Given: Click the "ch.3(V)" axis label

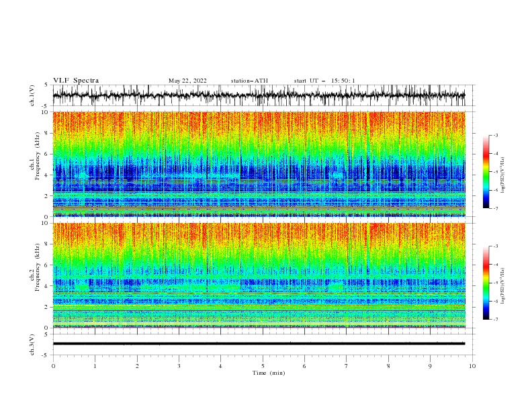Looking at the screenshot, I should [x=32, y=345].
